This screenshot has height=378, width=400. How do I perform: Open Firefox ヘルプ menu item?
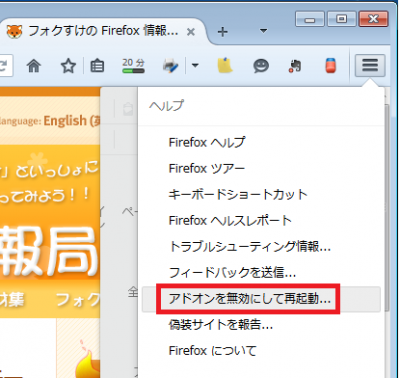coord(261,142)
